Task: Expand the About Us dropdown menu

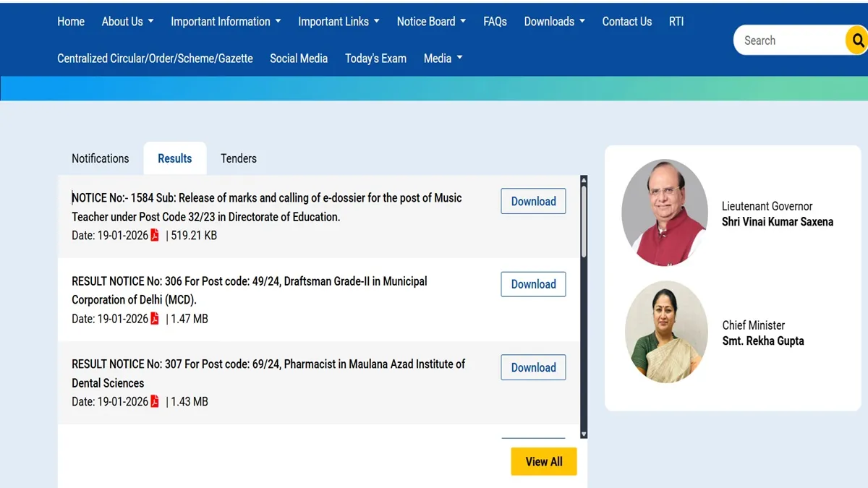Action: coord(127,22)
